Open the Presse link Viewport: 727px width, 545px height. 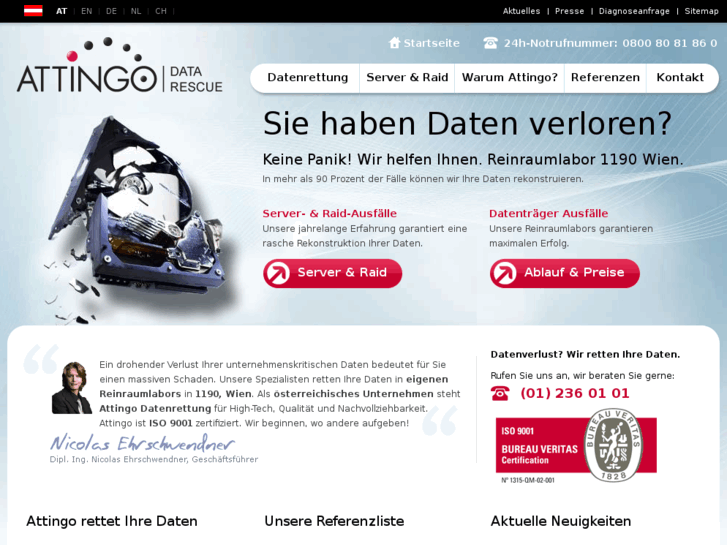coord(569,11)
